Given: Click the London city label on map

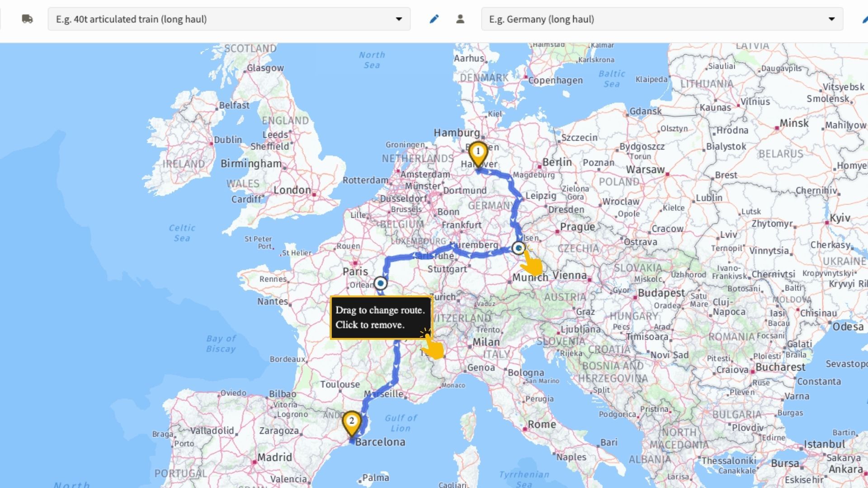Looking at the screenshot, I should click(x=292, y=190).
